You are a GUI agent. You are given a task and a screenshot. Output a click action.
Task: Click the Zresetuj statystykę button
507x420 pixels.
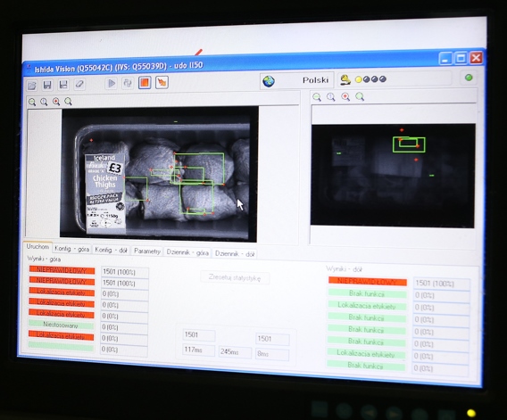point(235,277)
